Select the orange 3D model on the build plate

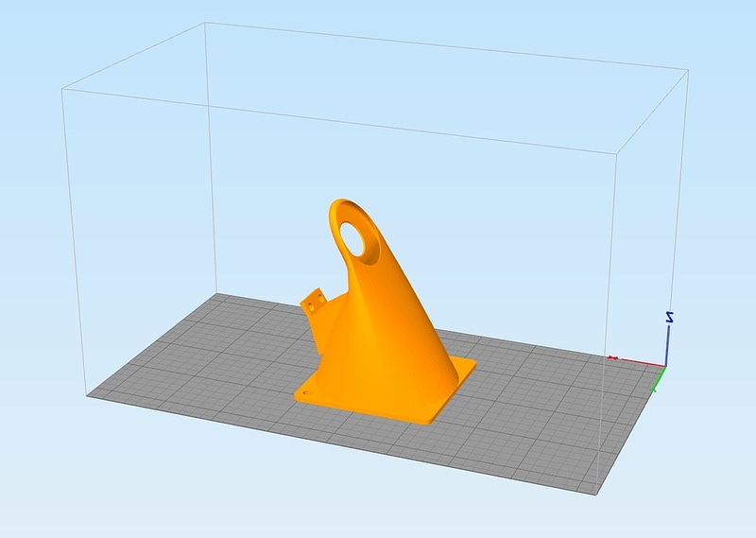coord(386,328)
